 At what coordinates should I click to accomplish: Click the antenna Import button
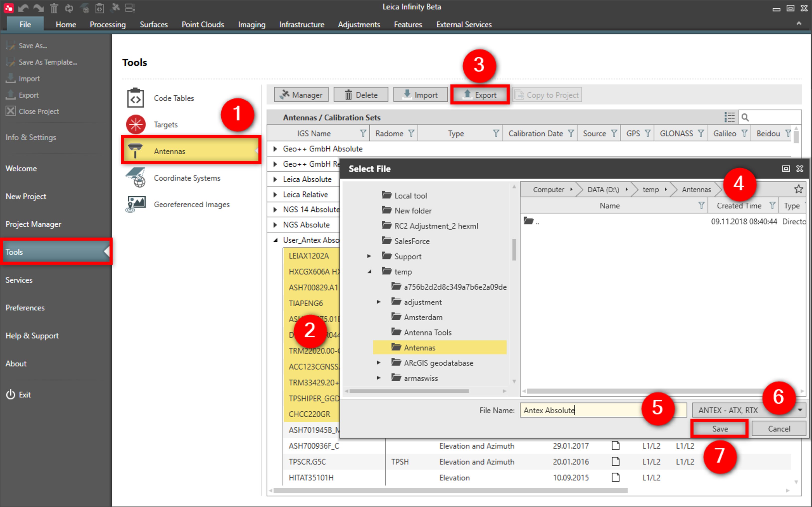[x=420, y=95]
